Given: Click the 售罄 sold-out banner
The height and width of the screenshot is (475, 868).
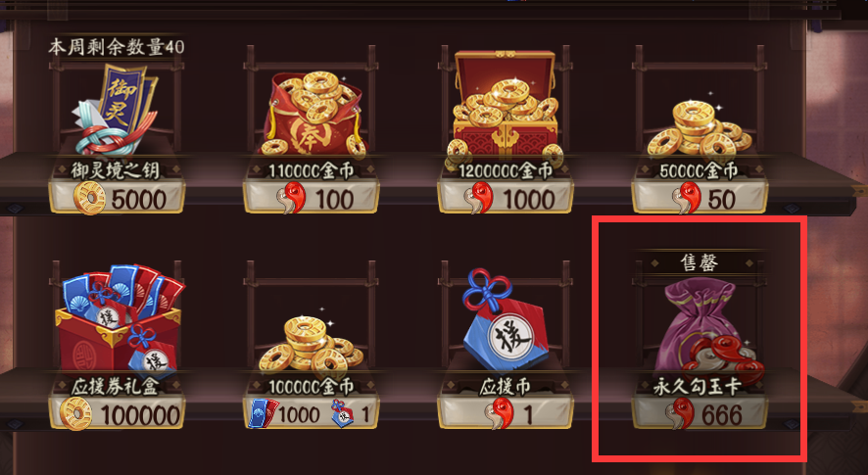Looking at the screenshot, I should tap(699, 262).
